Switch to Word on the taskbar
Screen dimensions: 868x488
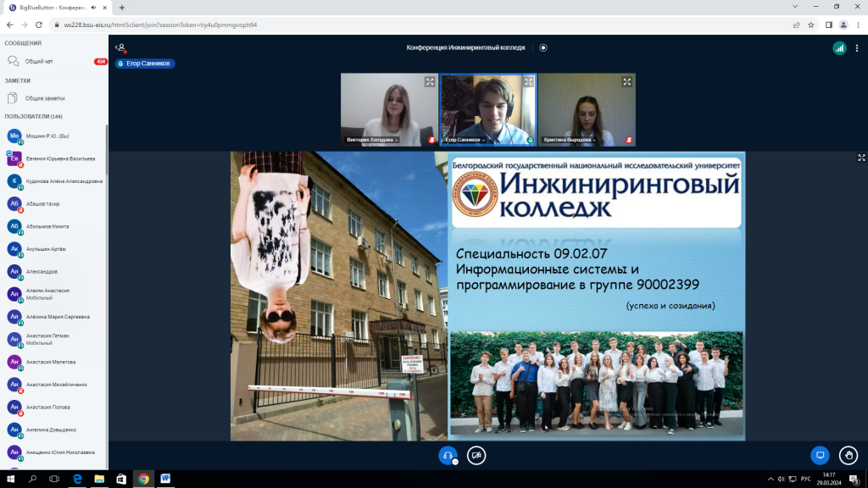[165, 479]
